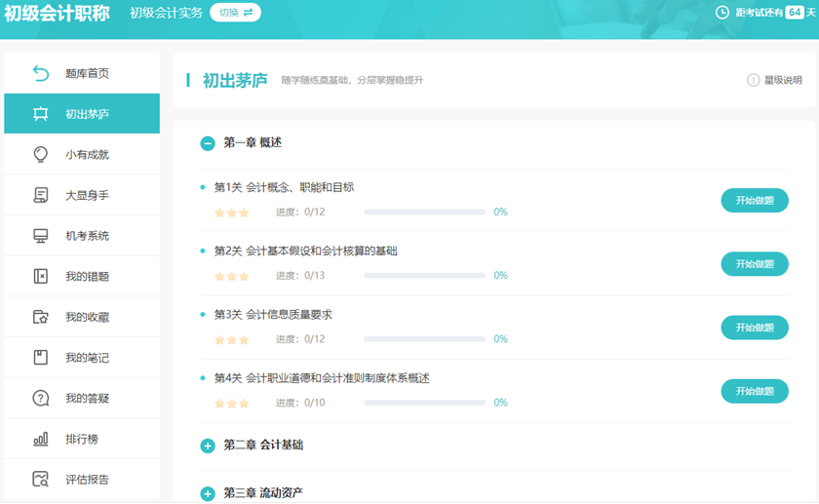Click the progress bar of 第2关
Image resolution: width=819 pixels, height=504 pixels.
(424, 276)
